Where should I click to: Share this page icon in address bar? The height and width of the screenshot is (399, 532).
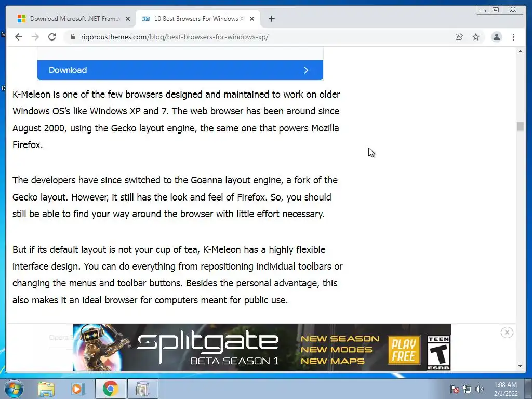459,37
